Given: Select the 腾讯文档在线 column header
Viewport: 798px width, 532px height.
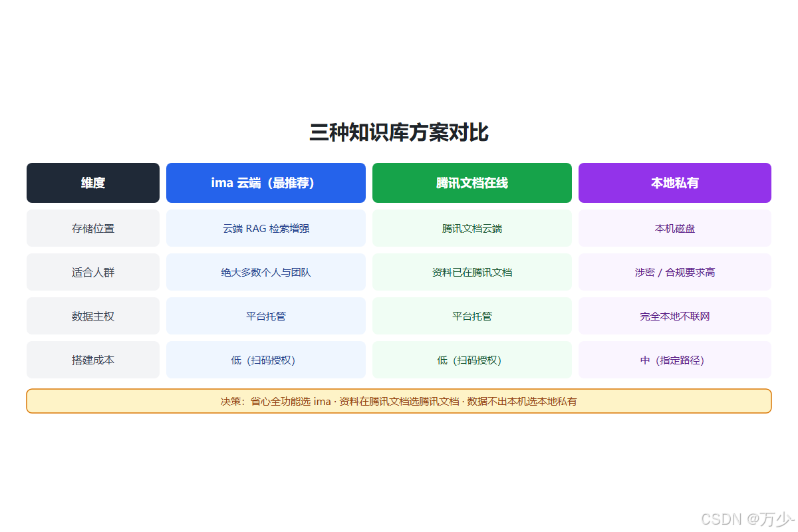Looking at the screenshot, I should click(472, 183).
